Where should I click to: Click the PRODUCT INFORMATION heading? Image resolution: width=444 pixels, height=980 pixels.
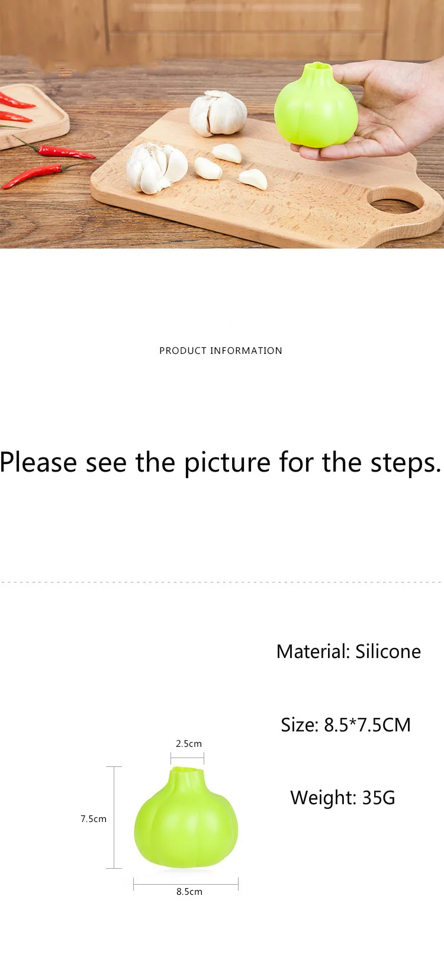pos(221,350)
